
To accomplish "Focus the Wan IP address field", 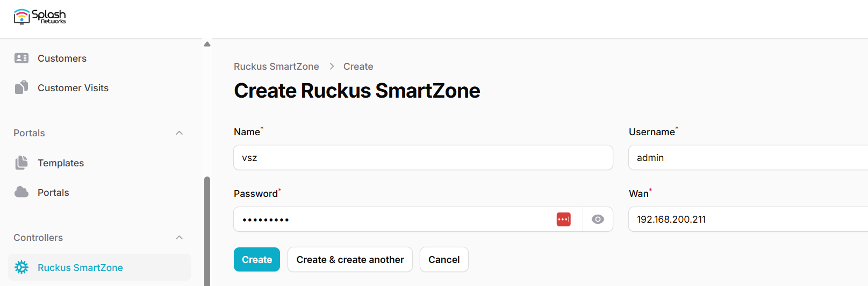I will pos(748,219).
